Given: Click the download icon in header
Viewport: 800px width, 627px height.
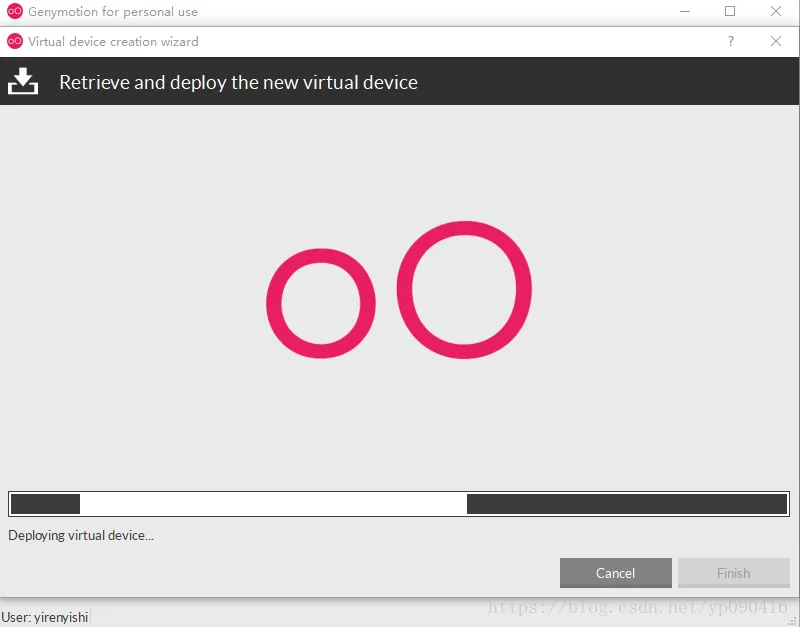Looking at the screenshot, I should tap(23, 81).
